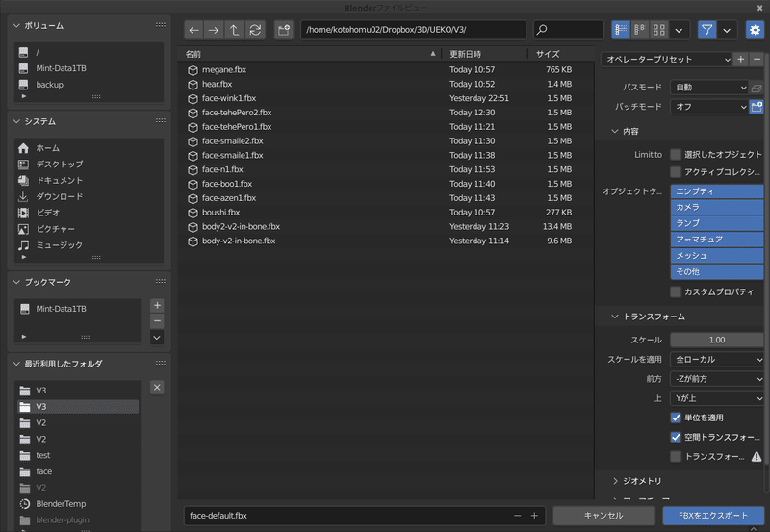
Task: Toggle Other object type
Action: pyautogui.click(x=717, y=272)
